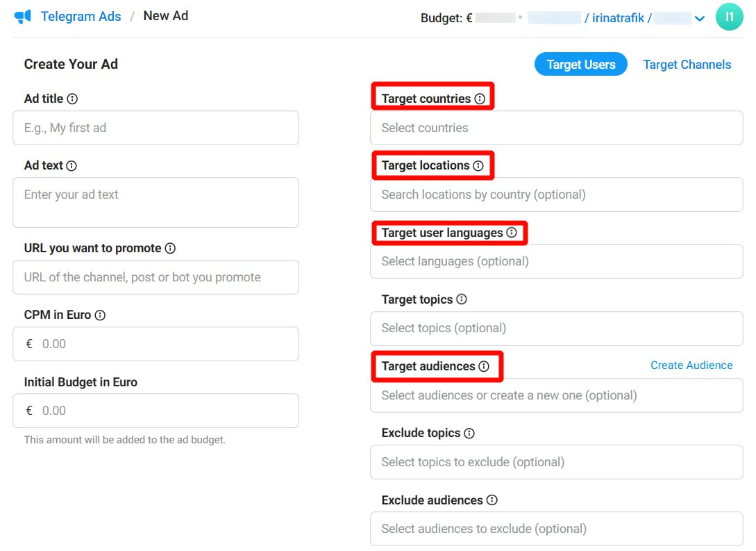
Task: Click the Create Audience link
Action: 691,365
